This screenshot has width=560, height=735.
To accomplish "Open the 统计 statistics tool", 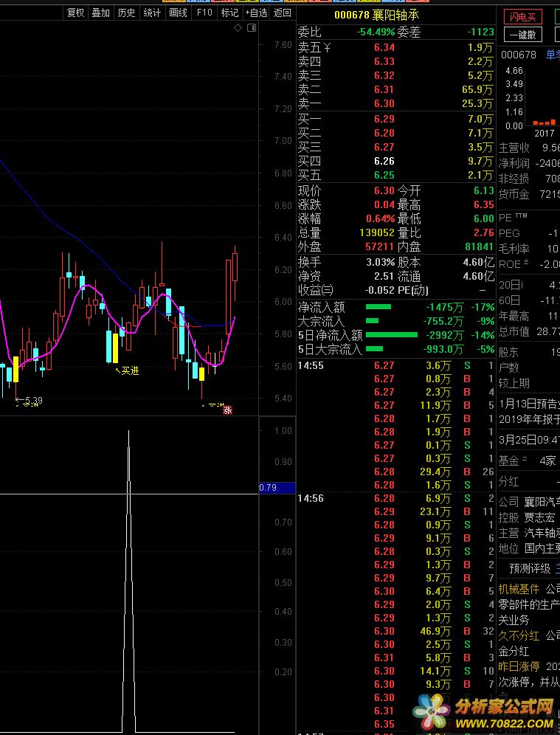I will [153, 13].
